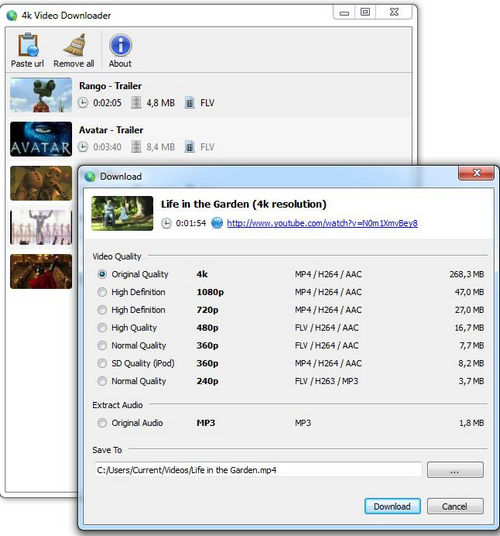Click the Life in the Garden thumbnail
The image size is (500, 536).
122,213
